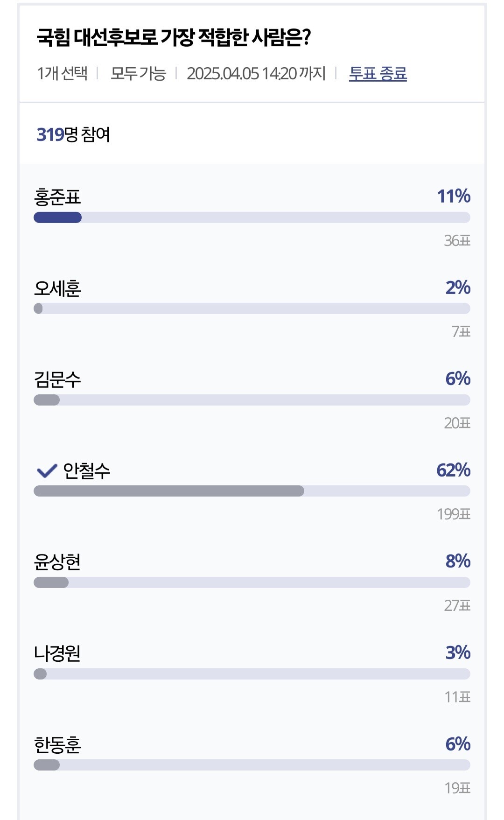Click 홍준표's blue progress bar
The image size is (504, 820).
(x=57, y=217)
